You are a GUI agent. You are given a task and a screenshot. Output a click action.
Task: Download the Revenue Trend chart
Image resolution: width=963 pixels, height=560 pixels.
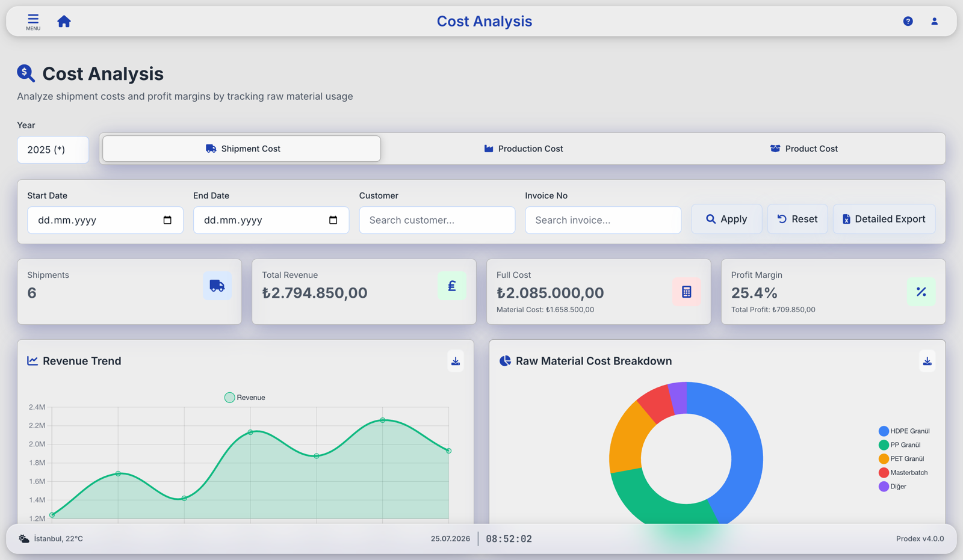456,361
